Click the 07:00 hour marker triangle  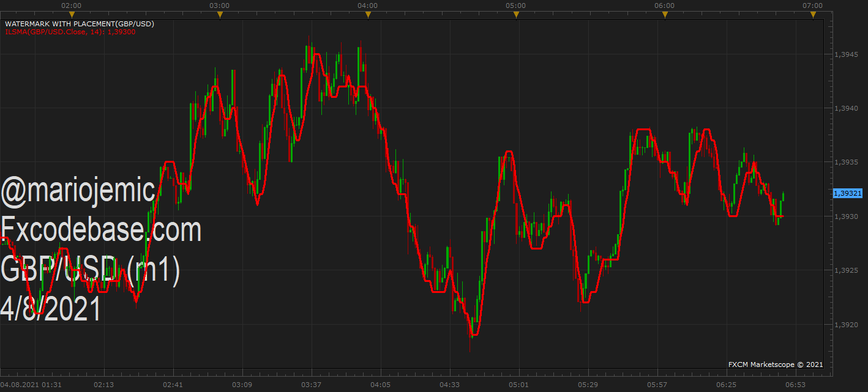(813, 14)
